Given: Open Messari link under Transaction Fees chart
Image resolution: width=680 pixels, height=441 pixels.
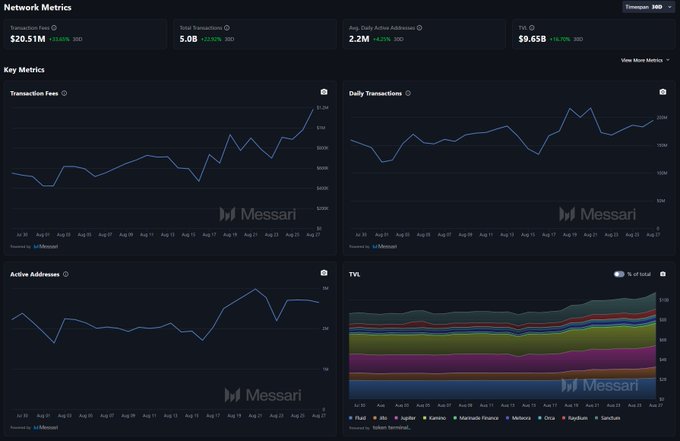Looking at the screenshot, I should click(x=46, y=246).
